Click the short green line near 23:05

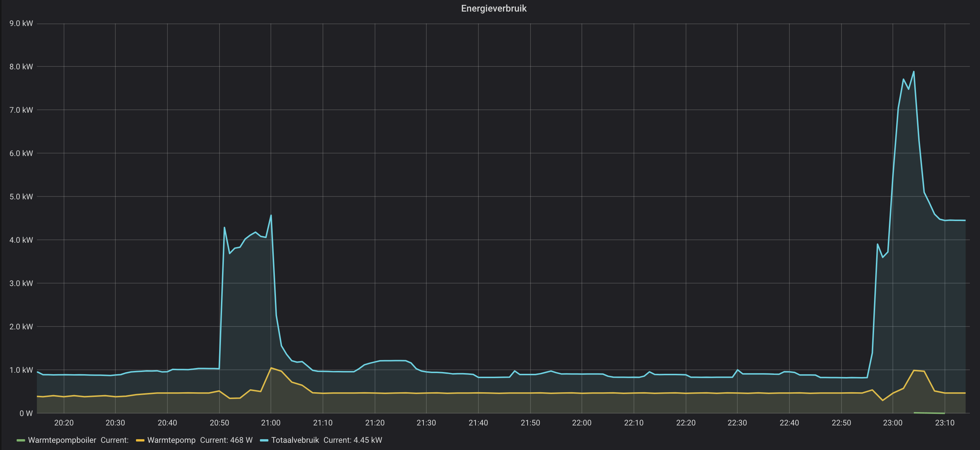tap(928, 413)
